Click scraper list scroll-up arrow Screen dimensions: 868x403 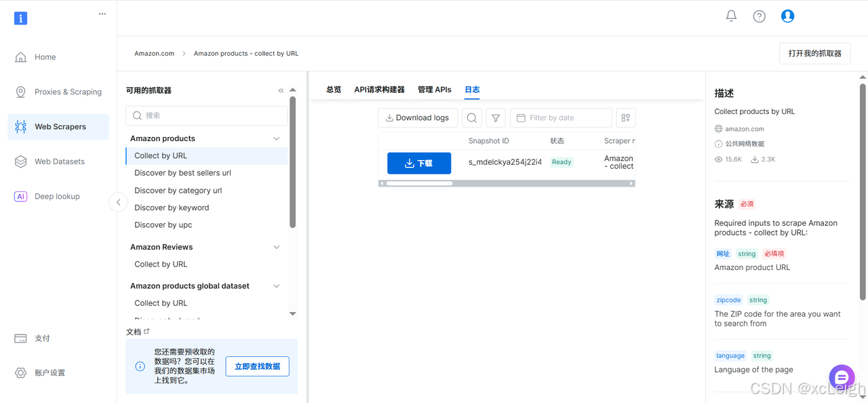(293, 90)
